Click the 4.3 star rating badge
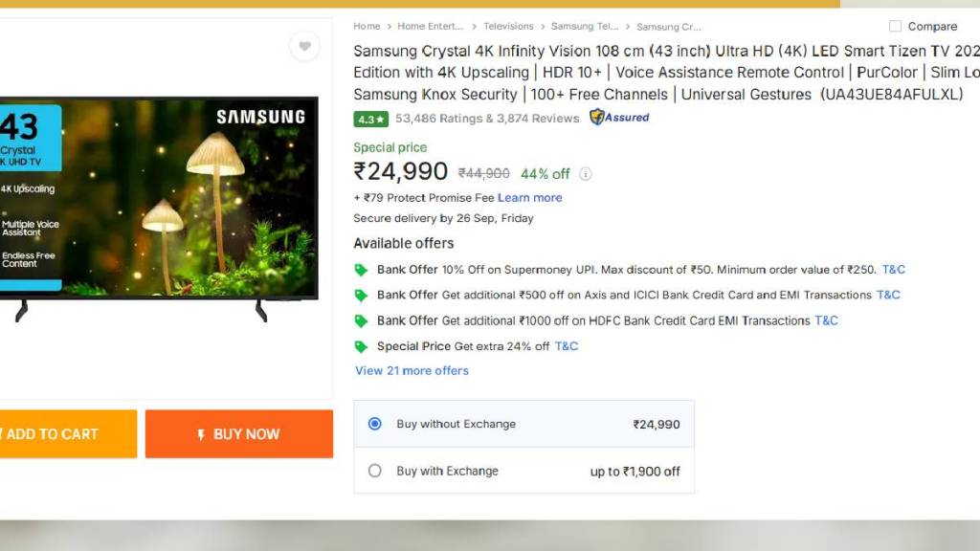 [370, 120]
